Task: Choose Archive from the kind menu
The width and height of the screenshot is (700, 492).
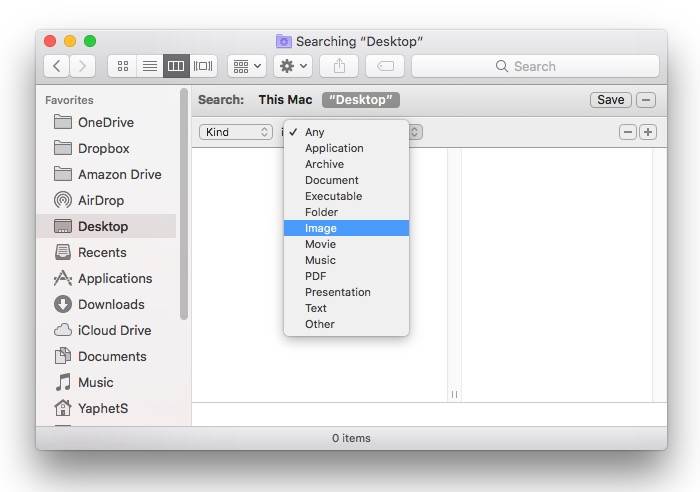Action: pyautogui.click(x=346, y=164)
